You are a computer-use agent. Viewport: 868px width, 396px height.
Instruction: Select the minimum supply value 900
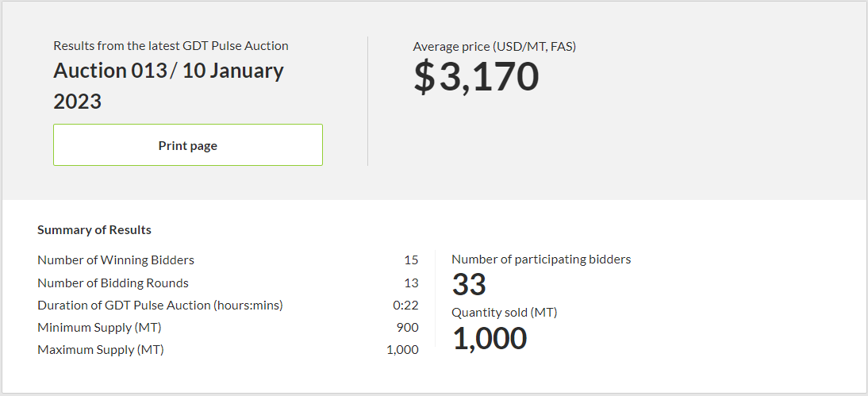408,327
